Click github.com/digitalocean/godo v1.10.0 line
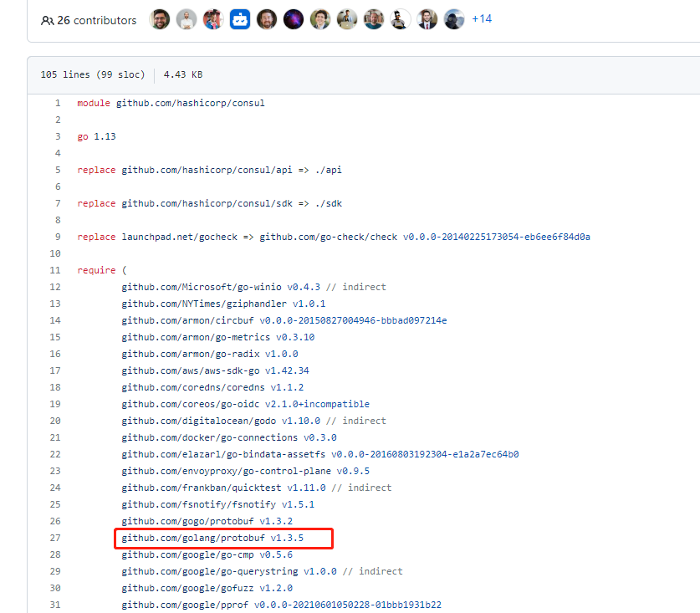Screen dimensions: 700x613 [x=253, y=421]
